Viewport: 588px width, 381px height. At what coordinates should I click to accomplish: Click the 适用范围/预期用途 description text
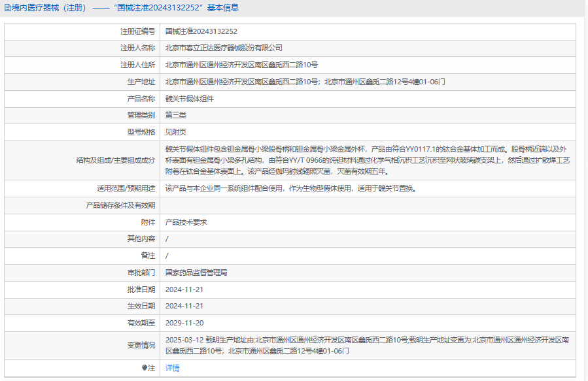290,189
